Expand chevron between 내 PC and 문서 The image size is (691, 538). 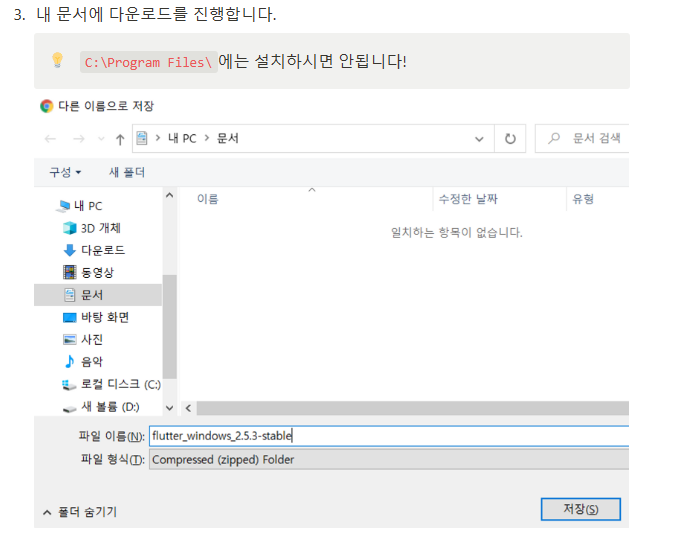click(x=207, y=138)
